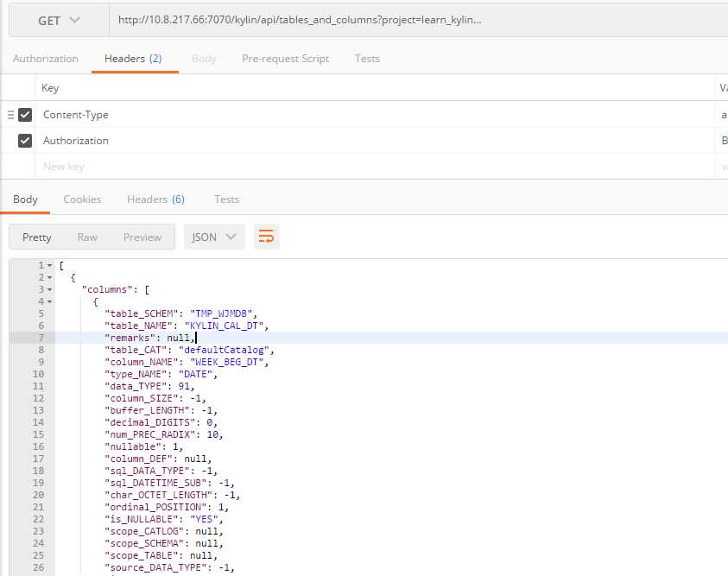Click line number 26 in the gutter

39,567
